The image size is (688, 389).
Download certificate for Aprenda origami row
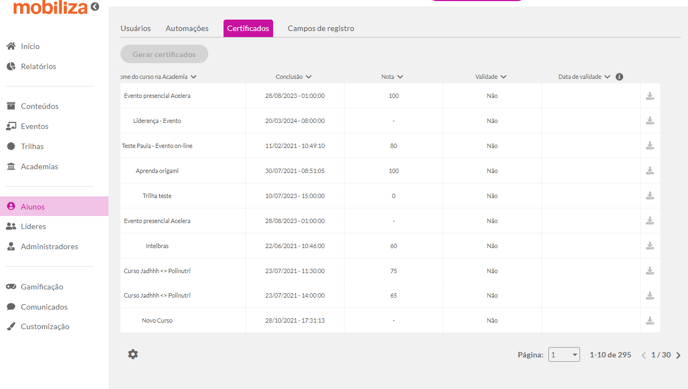tap(650, 171)
